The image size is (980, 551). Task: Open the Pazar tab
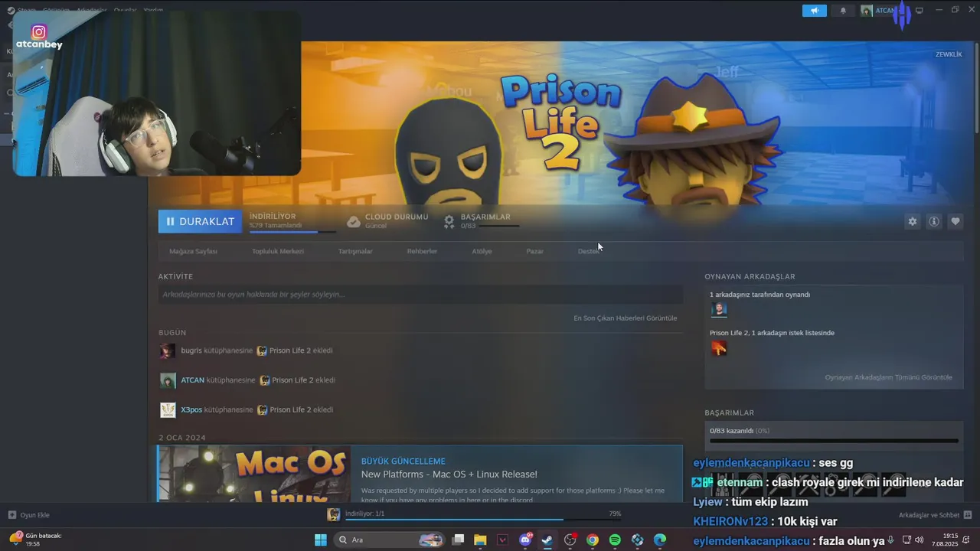534,251
